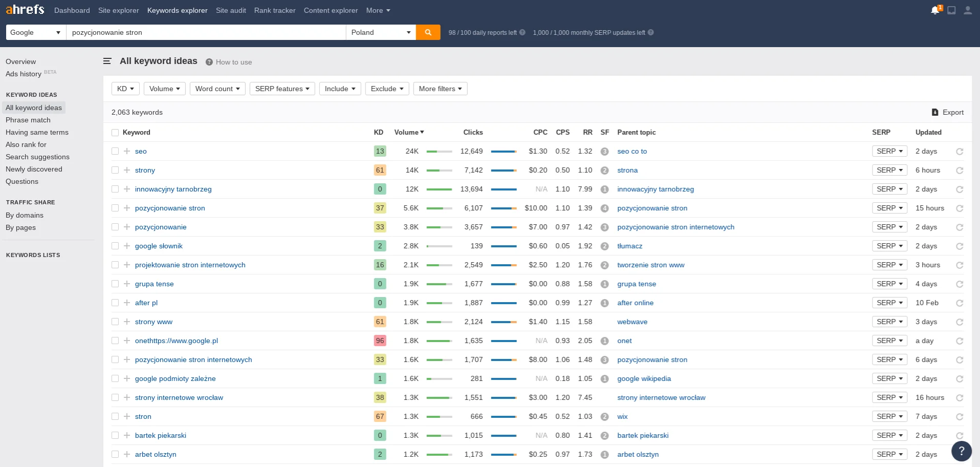The width and height of the screenshot is (980, 467).
Task: Open the Volume filter dropdown
Action: [165, 89]
